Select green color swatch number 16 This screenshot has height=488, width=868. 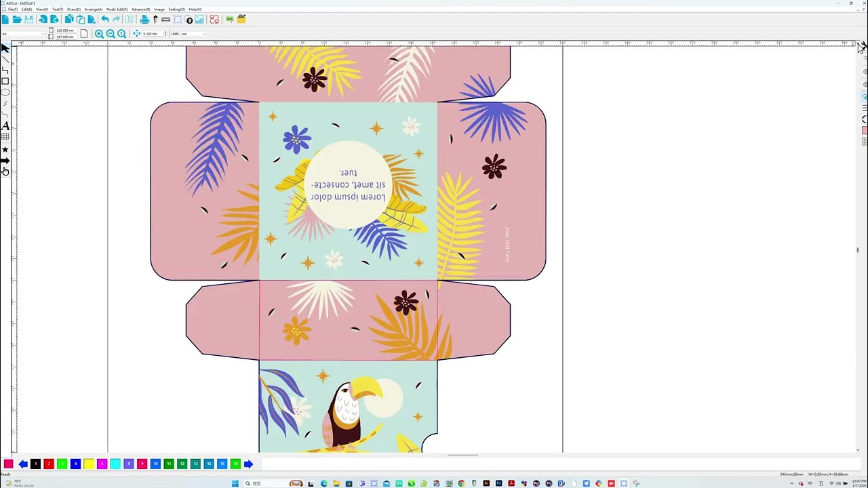[x=235, y=464]
